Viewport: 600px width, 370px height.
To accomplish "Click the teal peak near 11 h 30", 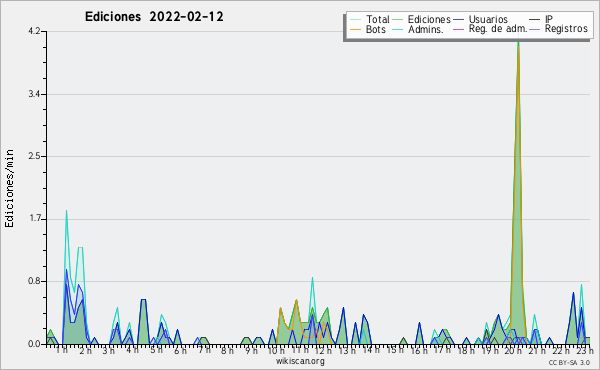I will pyautogui.click(x=313, y=278).
